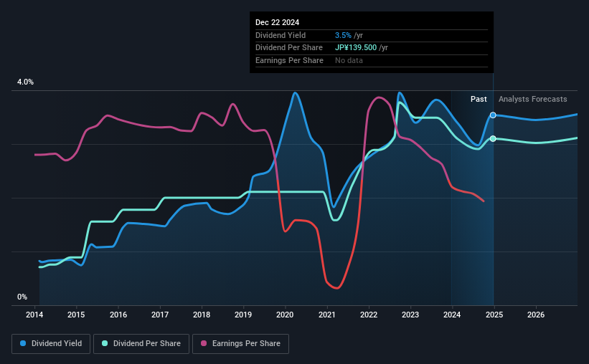Click the 2023 x-axis label
Image resolution: width=589 pixels, height=364 pixels.
coord(410,315)
